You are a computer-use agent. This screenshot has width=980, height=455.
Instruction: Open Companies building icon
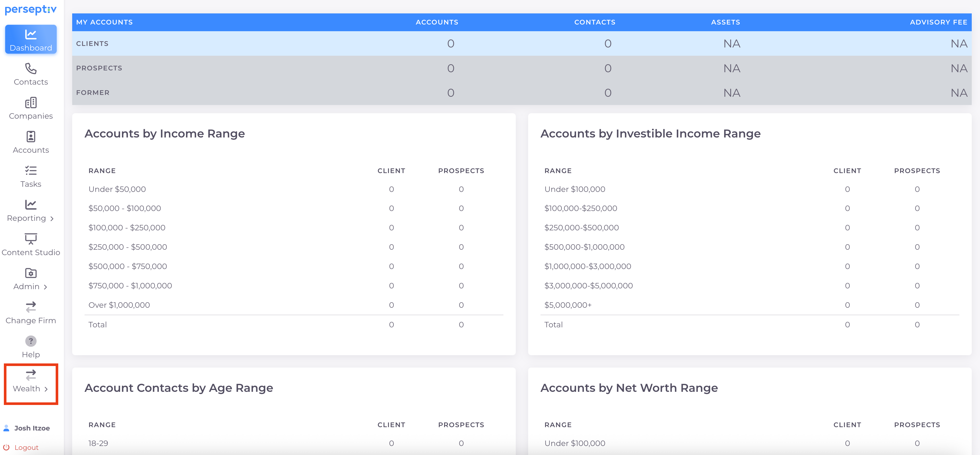[x=31, y=102]
